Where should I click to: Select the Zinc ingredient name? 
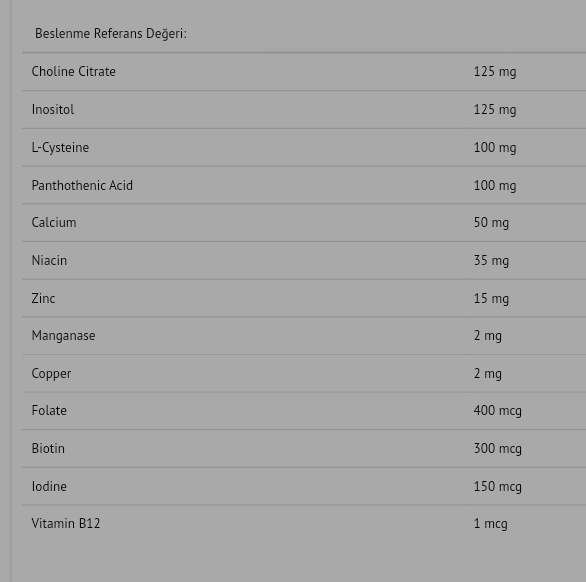(43, 298)
